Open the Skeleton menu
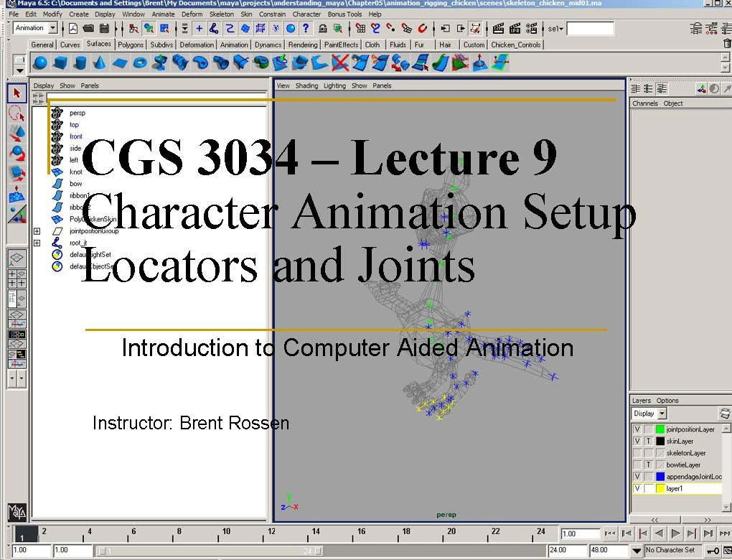Viewport: 732px width, 560px height. 221,14
